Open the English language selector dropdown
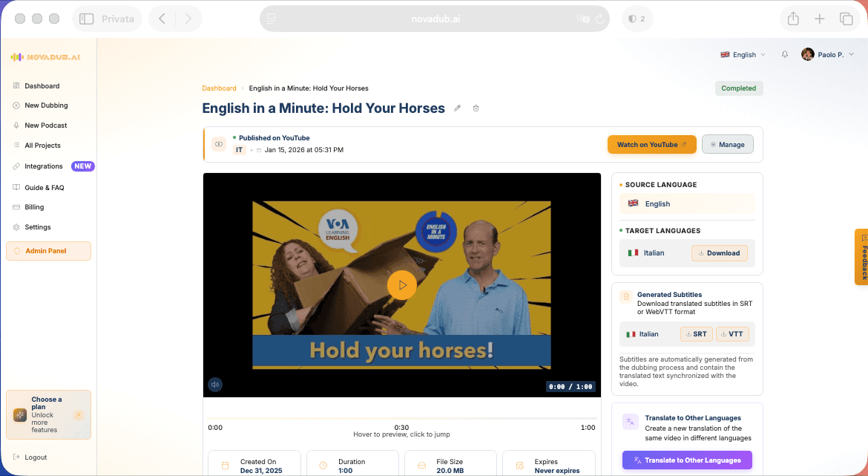 (x=742, y=54)
